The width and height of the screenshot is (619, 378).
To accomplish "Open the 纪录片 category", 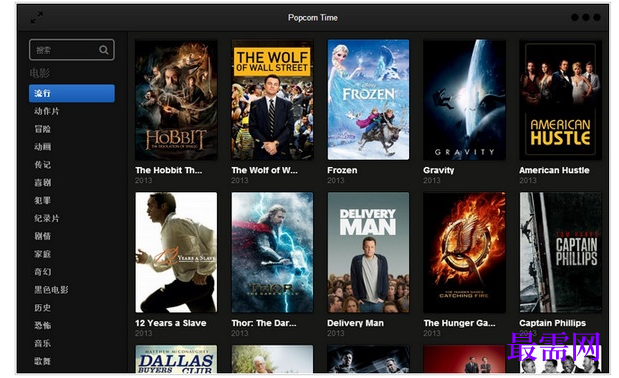I will tap(46, 218).
